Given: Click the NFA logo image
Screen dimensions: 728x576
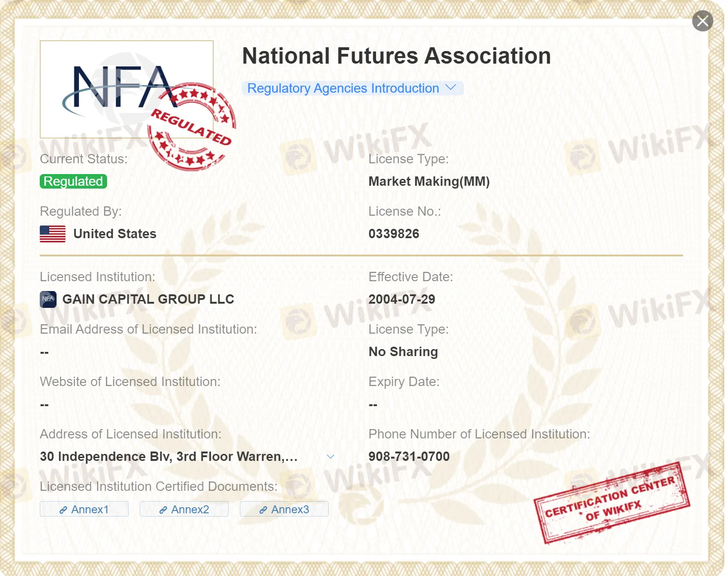Looking at the screenshot, I should 127,89.
